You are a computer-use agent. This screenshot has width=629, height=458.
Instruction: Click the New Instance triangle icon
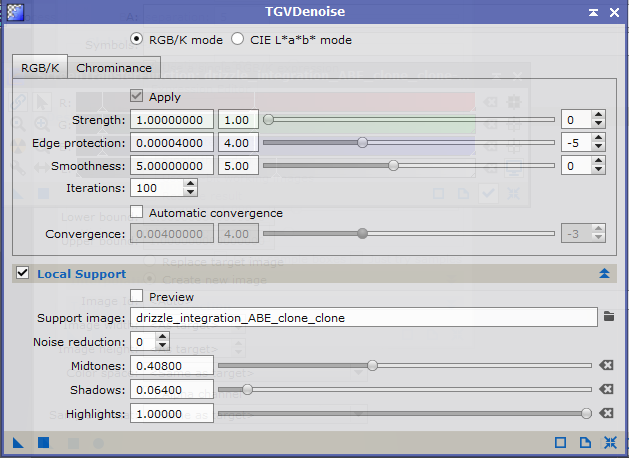[18, 442]
